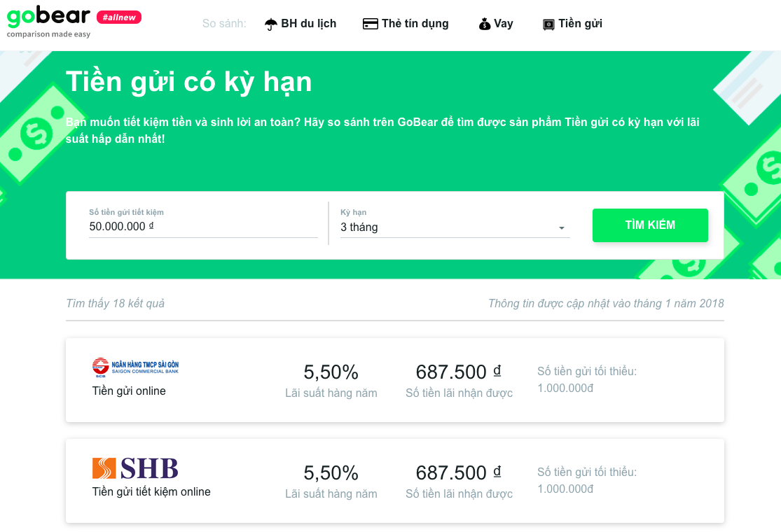Image resolution: width=781 pixels, height=532 pixels.
Task: Open the Tiền gửi menu item
Action: click(x=580, y=24)
